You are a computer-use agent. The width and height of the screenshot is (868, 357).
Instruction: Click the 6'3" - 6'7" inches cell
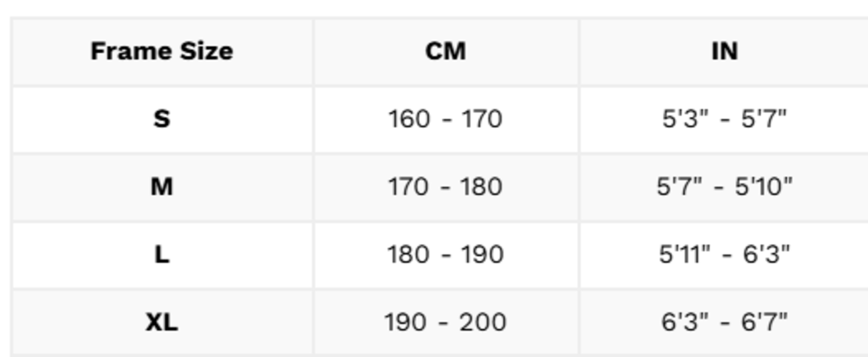click(724, 322)
